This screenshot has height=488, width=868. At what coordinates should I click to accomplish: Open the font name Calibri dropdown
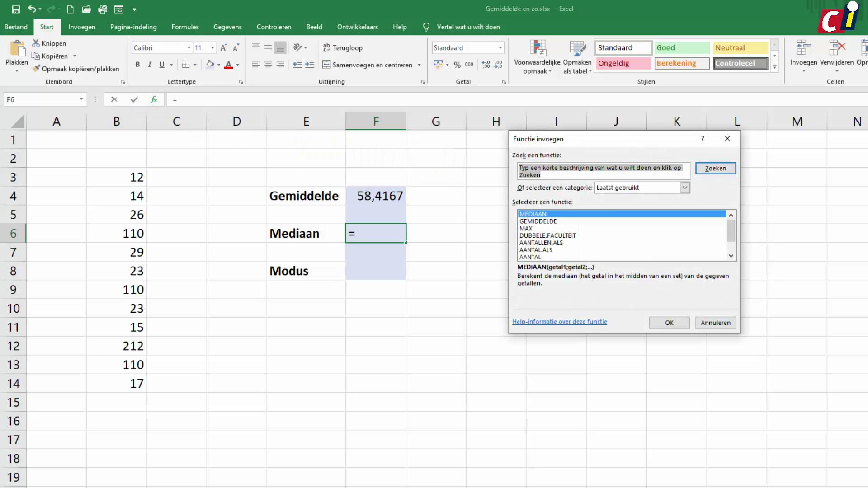click(189, 48)
